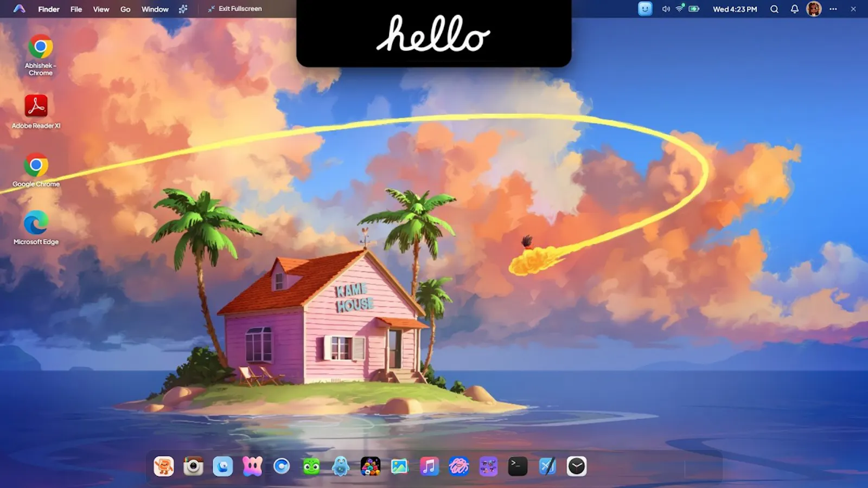Open the green monster face dock app

pos(311,466)
